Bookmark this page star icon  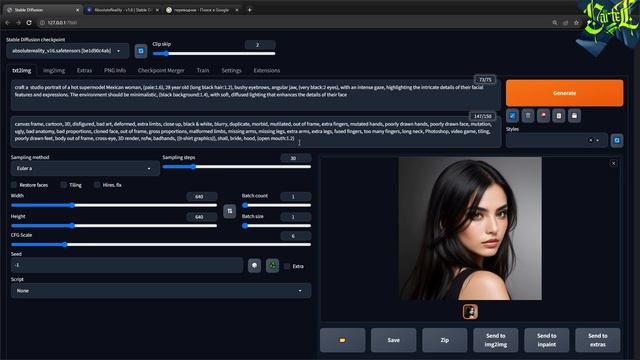[576, 23]
